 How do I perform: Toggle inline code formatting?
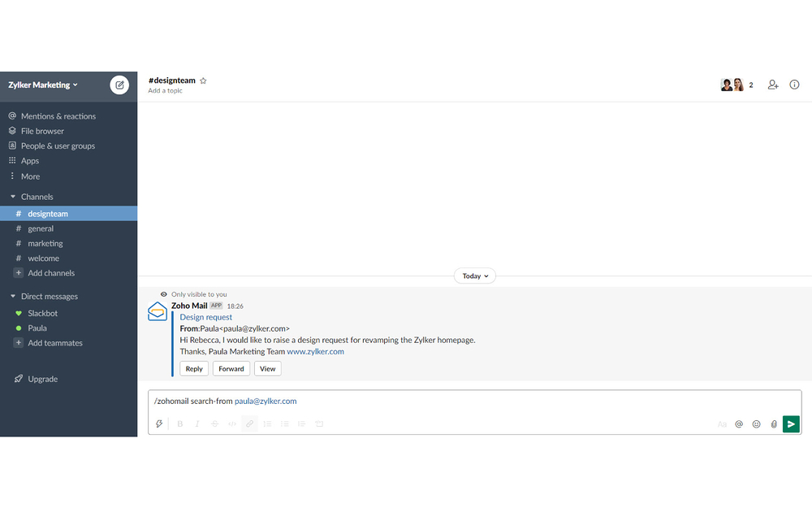pyautogui.click(x=232, y=424)
